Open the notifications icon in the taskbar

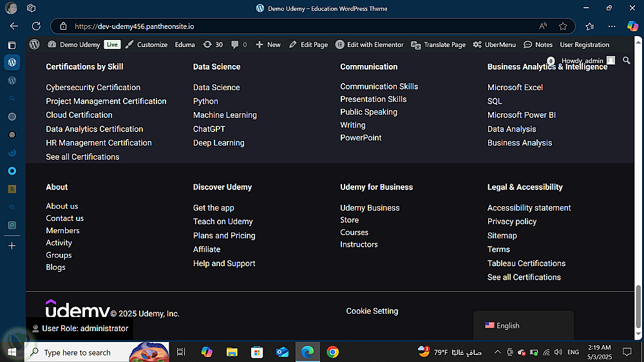tap(627, 352)
